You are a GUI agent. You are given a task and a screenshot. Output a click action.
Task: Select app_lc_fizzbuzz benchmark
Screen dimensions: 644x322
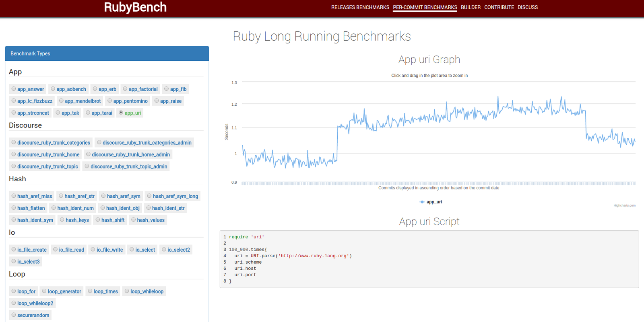click(x=32, y=101)
